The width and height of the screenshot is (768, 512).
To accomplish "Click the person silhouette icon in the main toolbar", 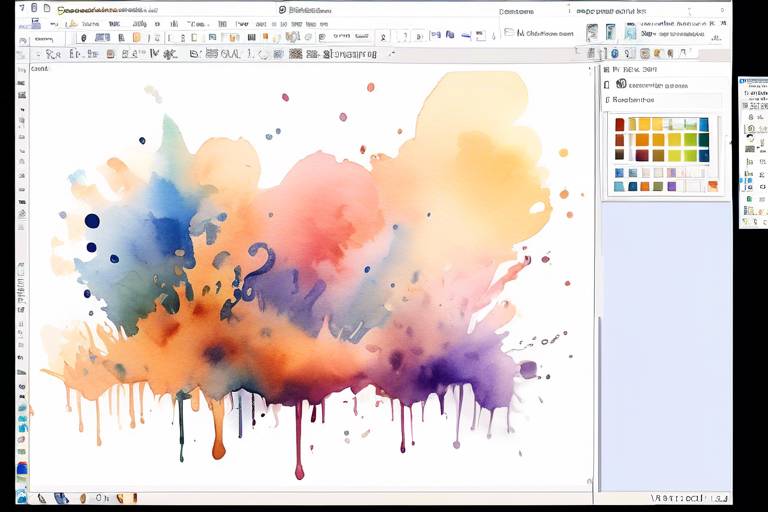I will (x=384, y=37).
